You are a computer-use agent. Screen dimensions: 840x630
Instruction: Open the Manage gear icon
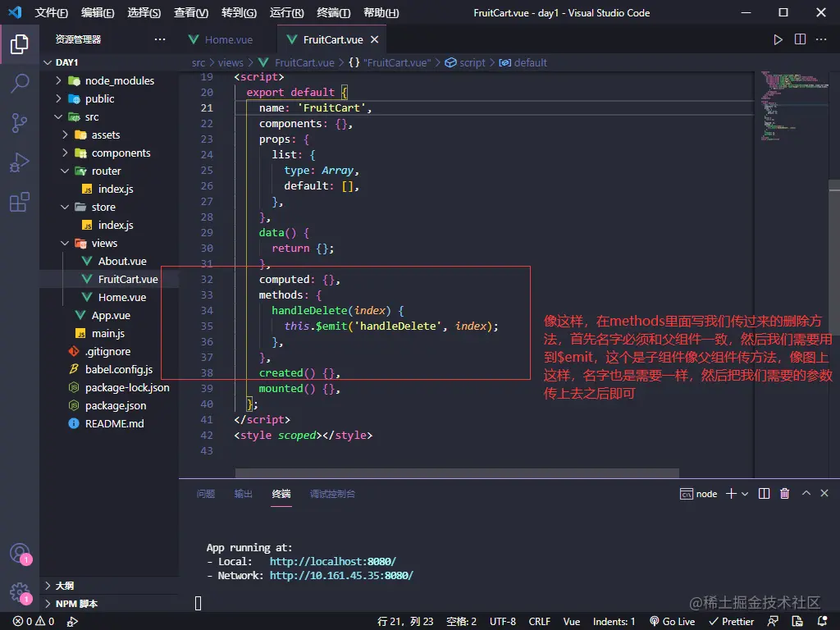point(20,591)
